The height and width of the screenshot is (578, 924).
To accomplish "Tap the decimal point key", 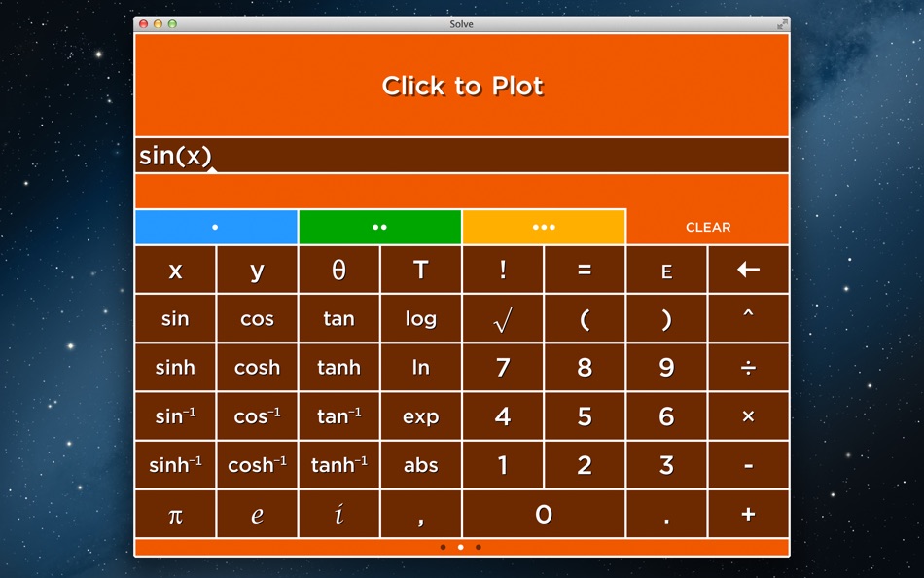I will coord(666,515).
